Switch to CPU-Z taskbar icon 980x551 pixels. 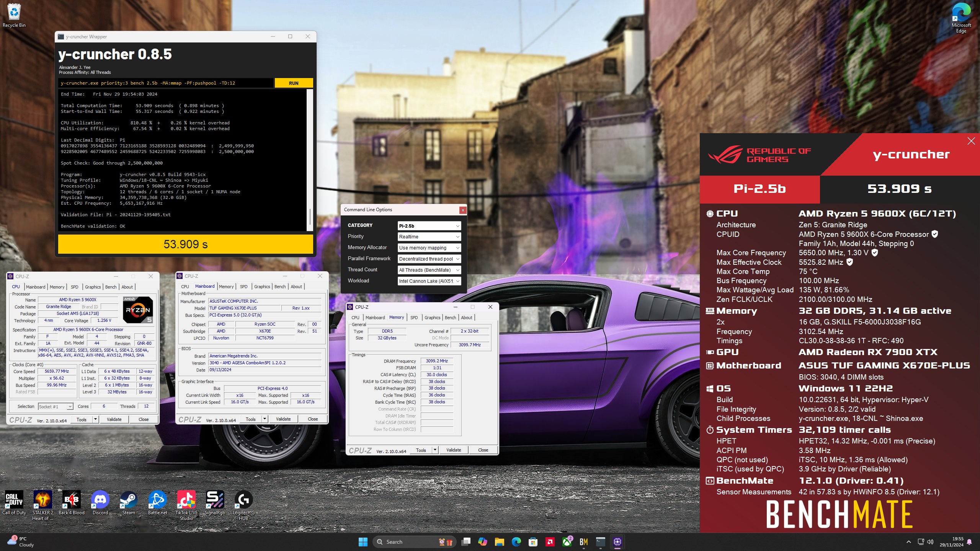pos(617,542)
